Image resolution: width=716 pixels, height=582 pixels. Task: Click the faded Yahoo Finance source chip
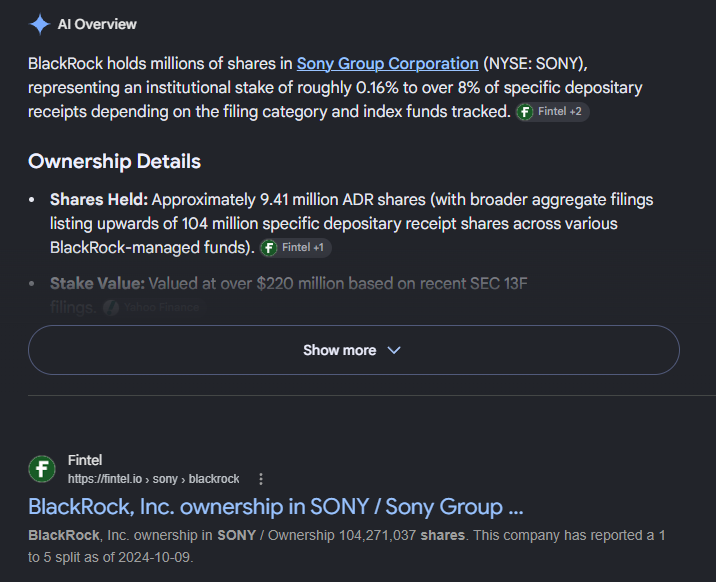[x=153, y=308]
